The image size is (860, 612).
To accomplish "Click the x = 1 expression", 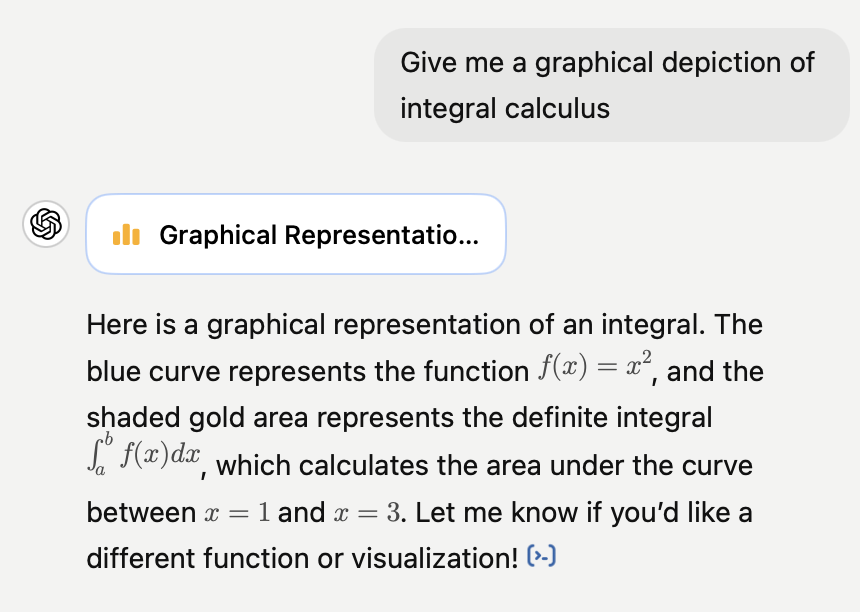I will (x=237, y=513).
